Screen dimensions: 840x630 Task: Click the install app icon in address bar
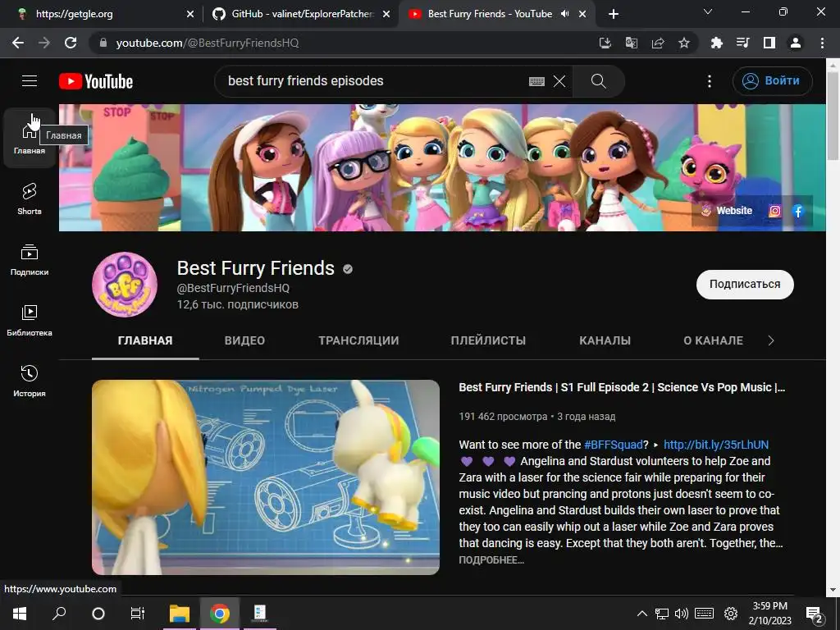click(605, 43)
